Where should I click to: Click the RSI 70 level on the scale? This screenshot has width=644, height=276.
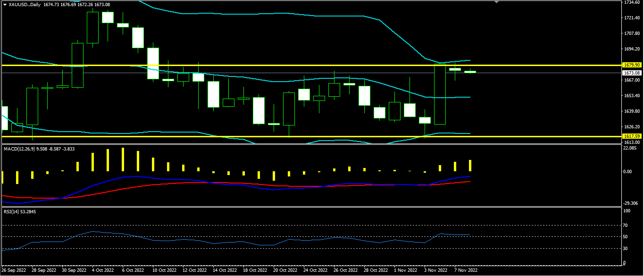[x=626, y=226]
